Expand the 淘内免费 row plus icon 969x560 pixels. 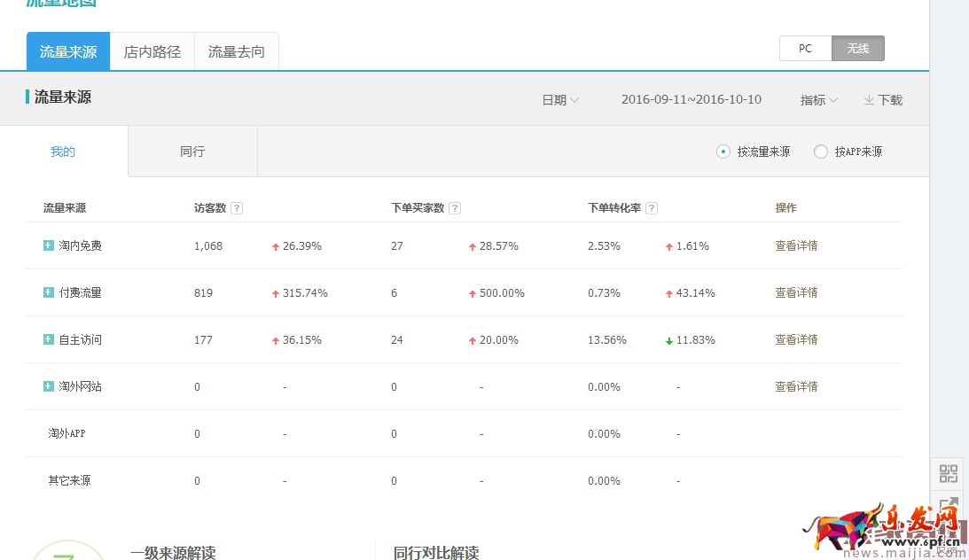(x=49, y=245)
